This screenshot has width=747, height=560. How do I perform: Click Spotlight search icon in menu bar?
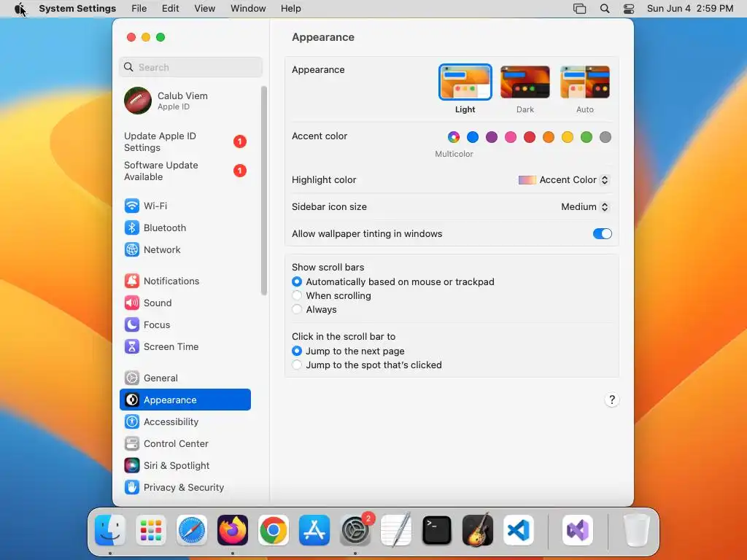tap(605, 9)
